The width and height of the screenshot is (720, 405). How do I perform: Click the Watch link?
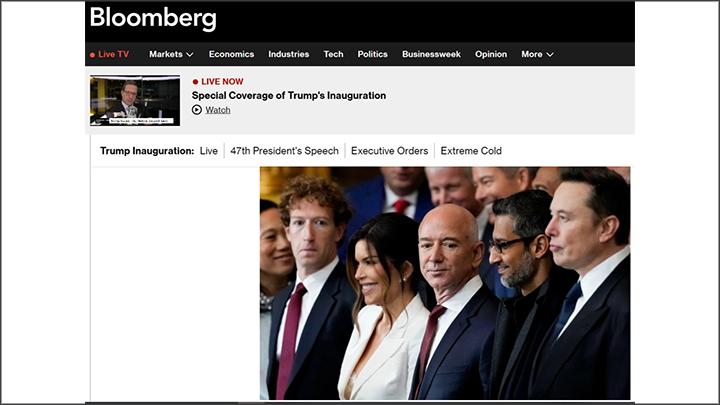218,110
